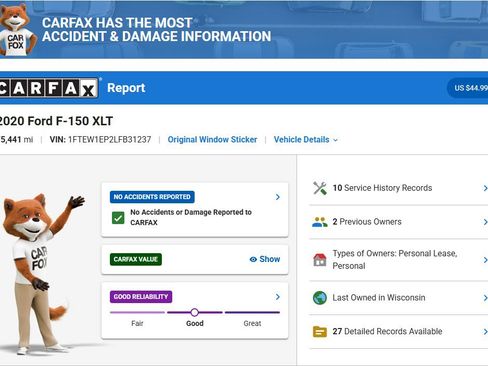Open 2 Previous Owners row
The height and width of the screenshot is (366, 488).
pos(399,222)
